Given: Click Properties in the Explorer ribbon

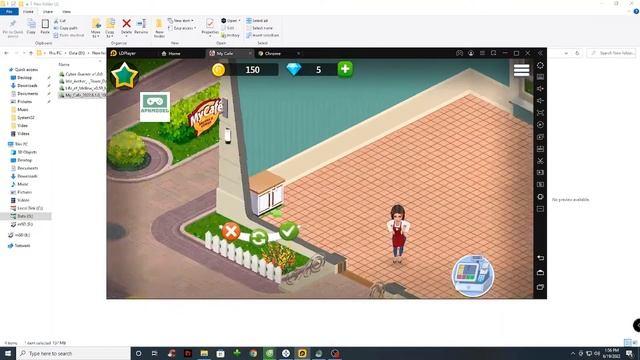Looking at the screenshot, I should pyautogui.click(x=210, y=27).
